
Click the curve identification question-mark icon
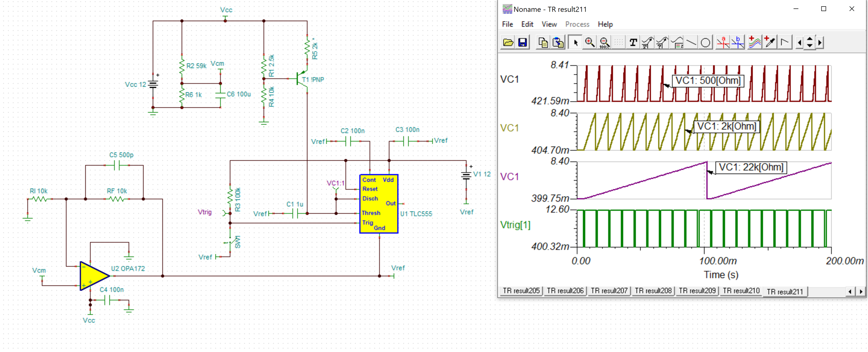point(662,42)
